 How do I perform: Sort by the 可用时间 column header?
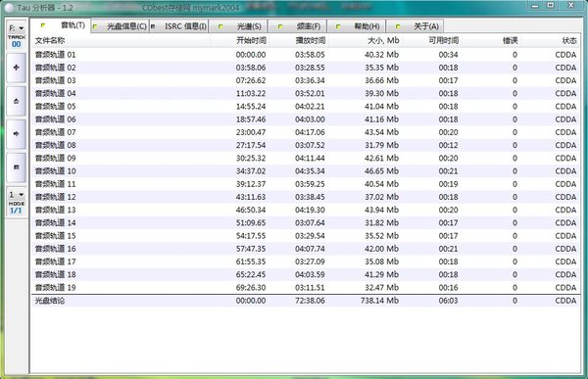click(432, 40)
